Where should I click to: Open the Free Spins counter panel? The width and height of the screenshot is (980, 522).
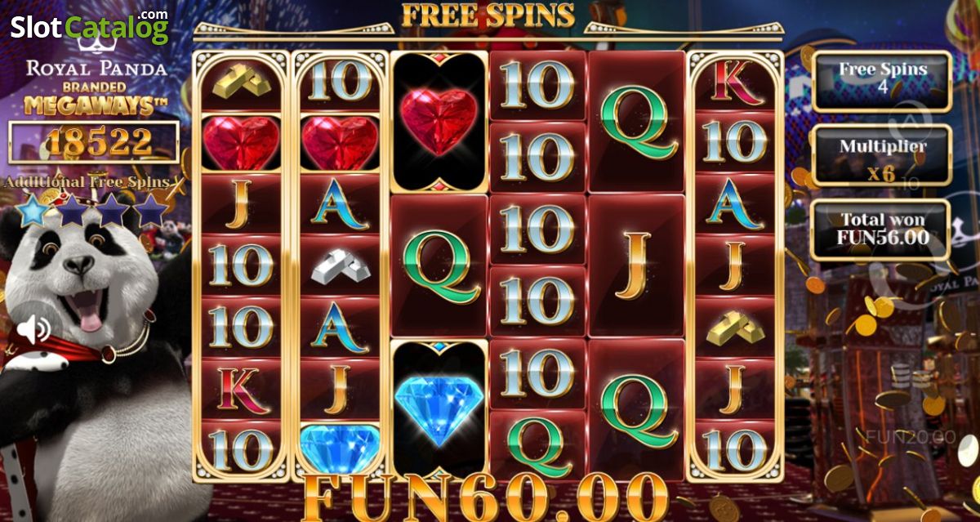[881, 81]
